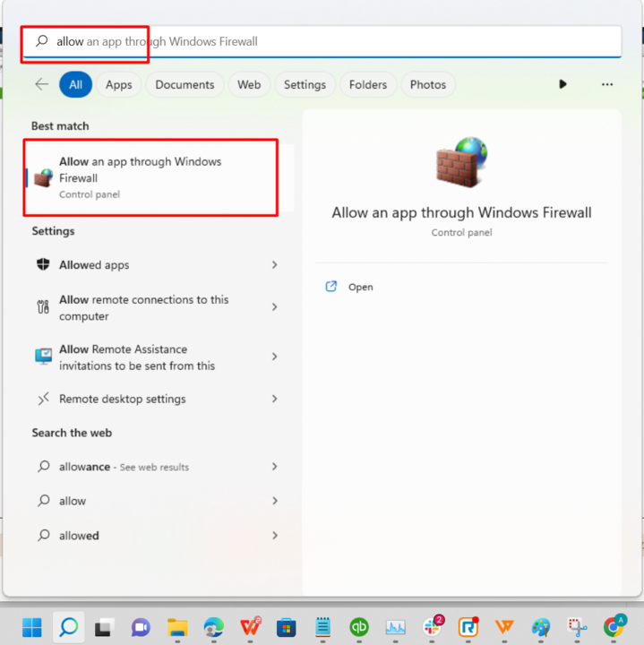Open Allowed apps setting
Image resolution: width=644 pixels, height=645 pixels.
[x=157, y=265]
